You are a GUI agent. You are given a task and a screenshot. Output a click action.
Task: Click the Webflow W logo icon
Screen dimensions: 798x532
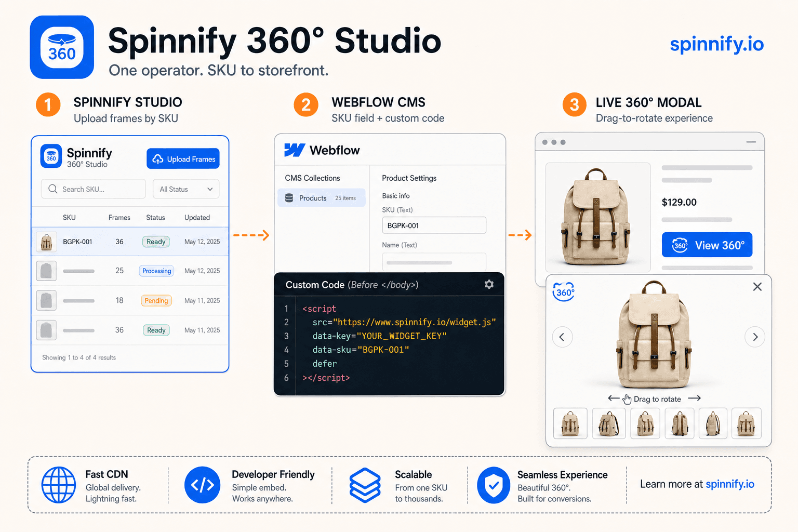click(x=295, y=150)
